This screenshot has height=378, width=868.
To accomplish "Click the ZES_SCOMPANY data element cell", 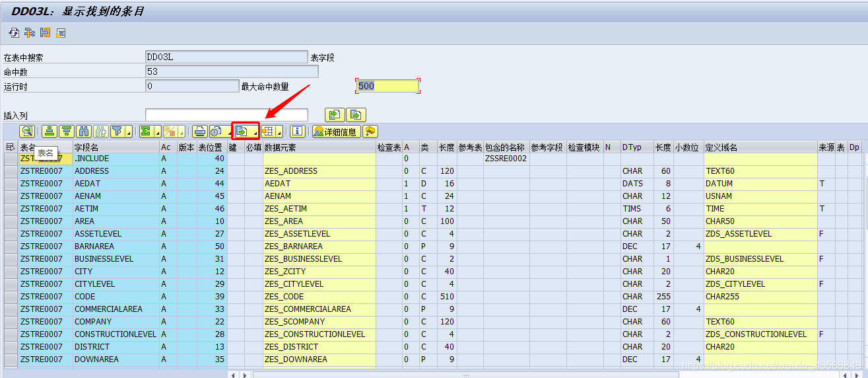I will [319, 322].
